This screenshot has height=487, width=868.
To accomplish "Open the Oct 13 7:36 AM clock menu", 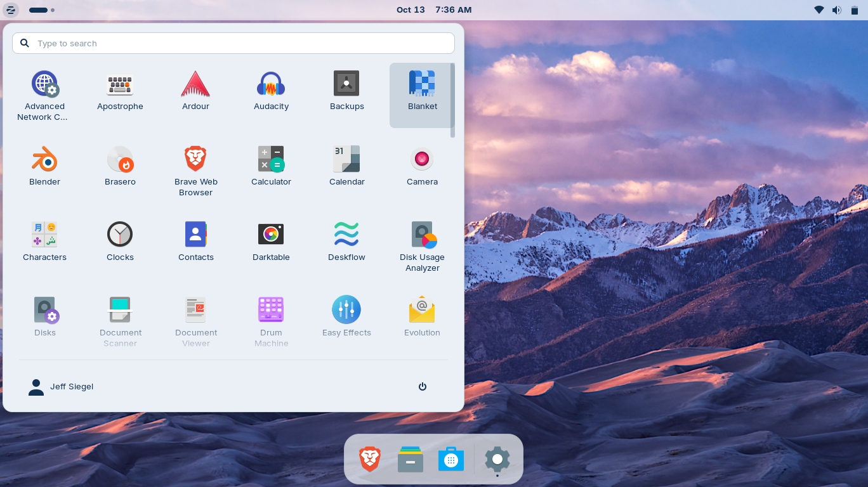I will click(434, 10).
